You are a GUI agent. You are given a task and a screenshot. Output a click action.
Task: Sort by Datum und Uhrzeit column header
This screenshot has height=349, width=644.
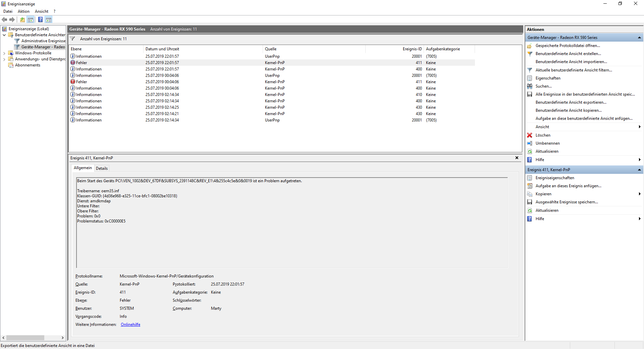203,49
